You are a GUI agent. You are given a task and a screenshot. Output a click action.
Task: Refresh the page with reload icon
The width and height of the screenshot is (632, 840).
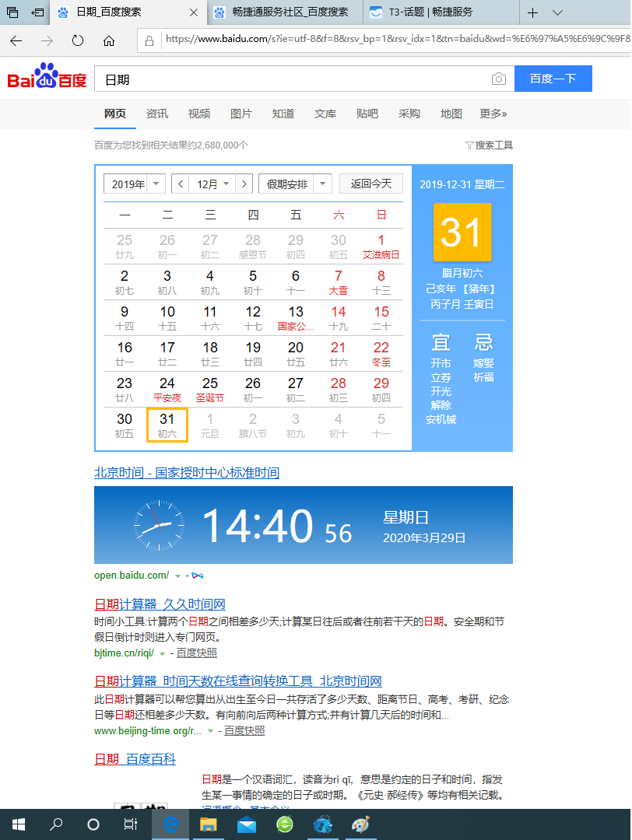(78, 40)
